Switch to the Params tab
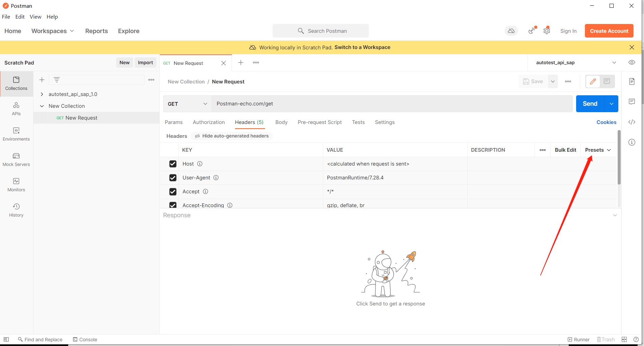The height and width of the screenshot is (346, 644). [174, 122]
